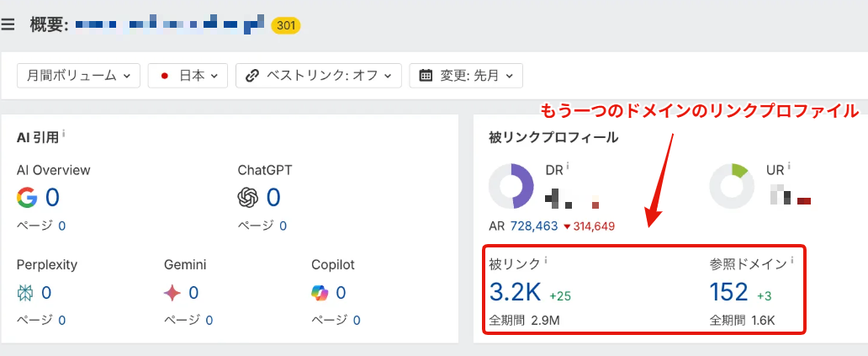Screen dimensions: 868x356
Task: Click info icon next to 被リンク
Action: (x=546, y=262)
